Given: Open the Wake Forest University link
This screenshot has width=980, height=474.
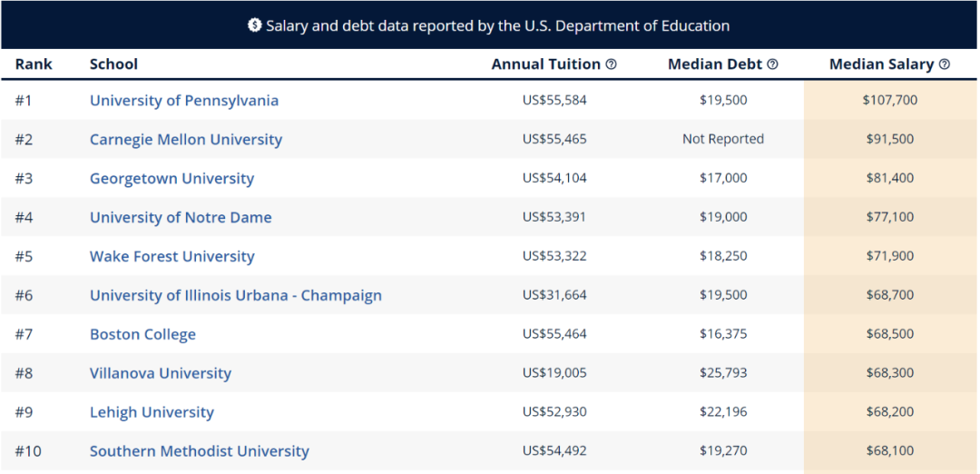Looking at the screenshot, I should 172,257.
